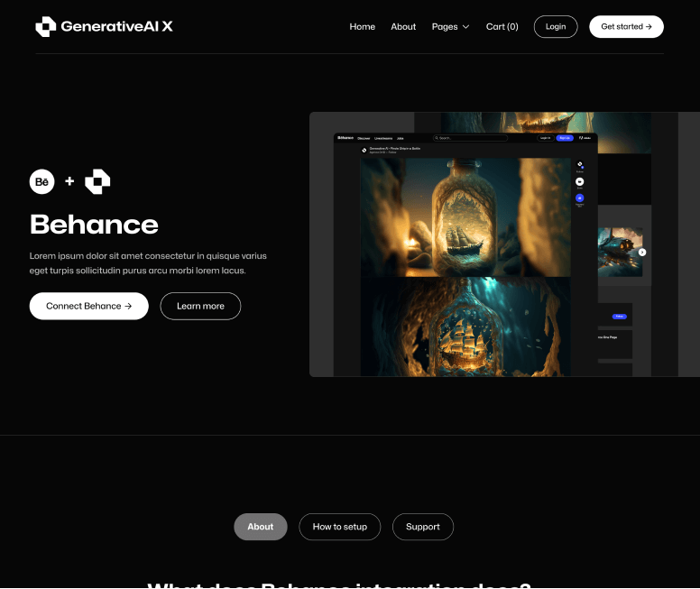Viewport: 700px width, 589px height.
Task: Click the blue Sign up button in preview
Action: (565, 138)
